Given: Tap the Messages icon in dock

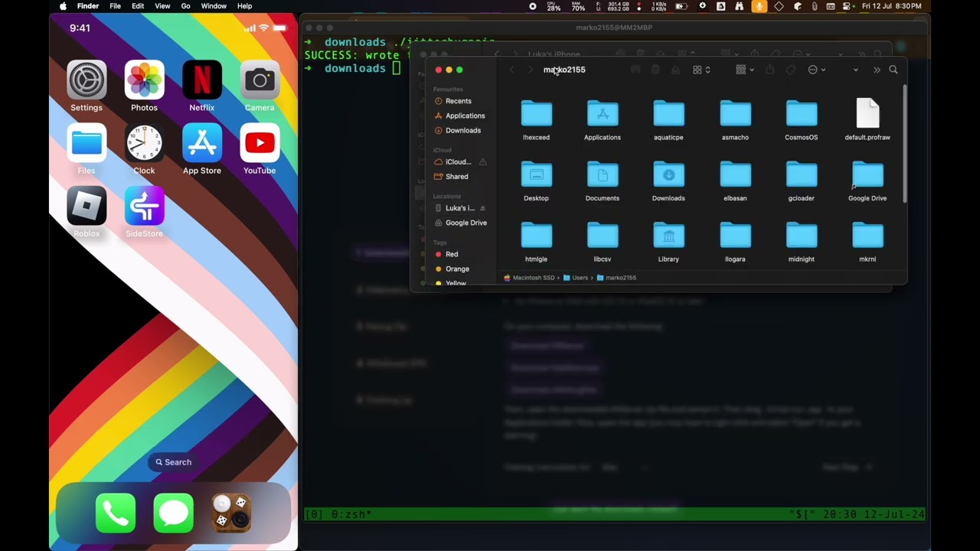Looking at the screenshot, I should click(x=174, y=513).
